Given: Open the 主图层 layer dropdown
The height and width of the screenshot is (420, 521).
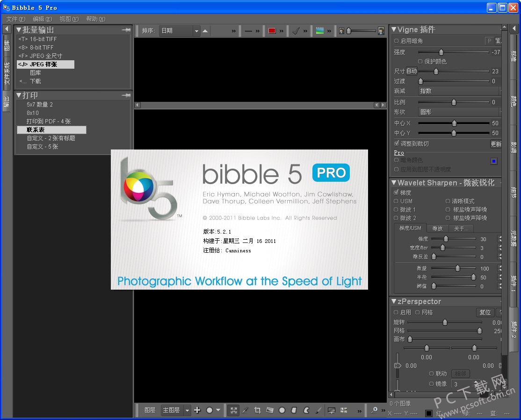Looking at the screenshot, I should pyautogui.click(x=176, y=410).
